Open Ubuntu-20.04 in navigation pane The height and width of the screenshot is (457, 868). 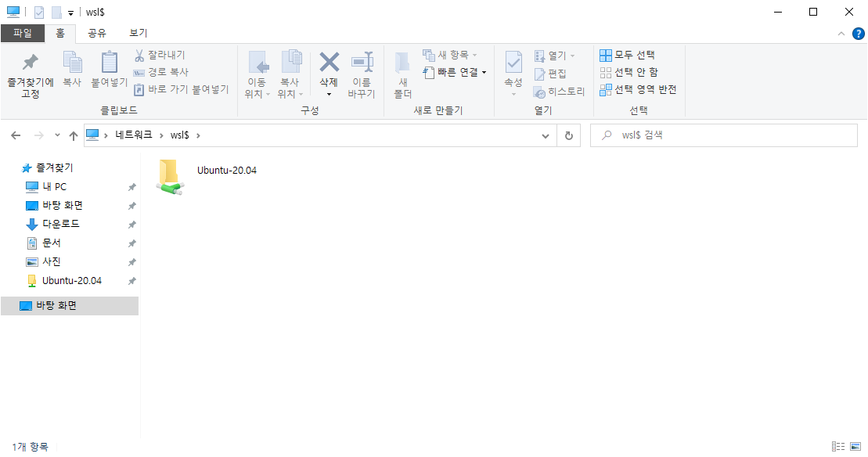pos(72,280)
